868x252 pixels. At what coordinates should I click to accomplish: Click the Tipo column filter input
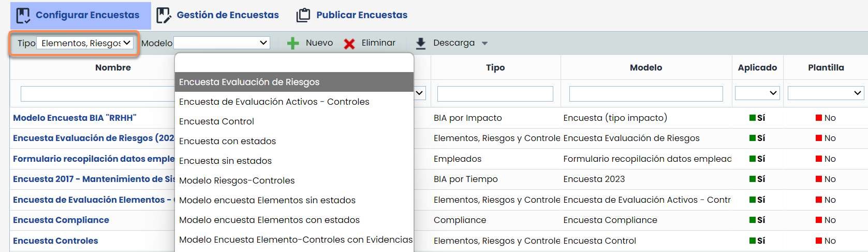(x=495, y=94)
